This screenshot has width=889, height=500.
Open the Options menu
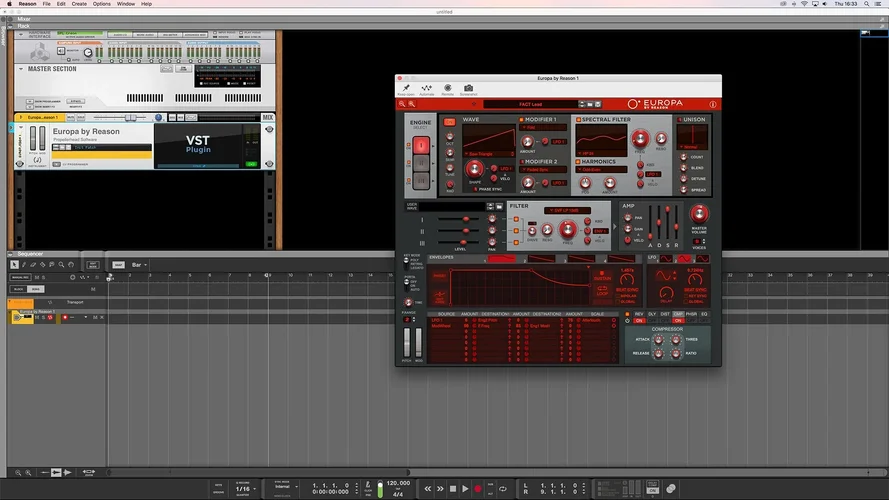(x=101, y=4)
